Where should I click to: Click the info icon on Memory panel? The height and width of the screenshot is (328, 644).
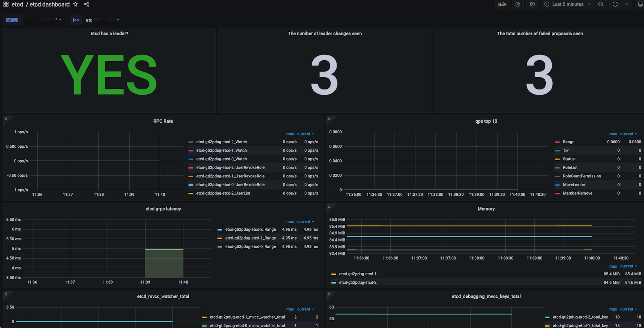(x=329, y=206)
